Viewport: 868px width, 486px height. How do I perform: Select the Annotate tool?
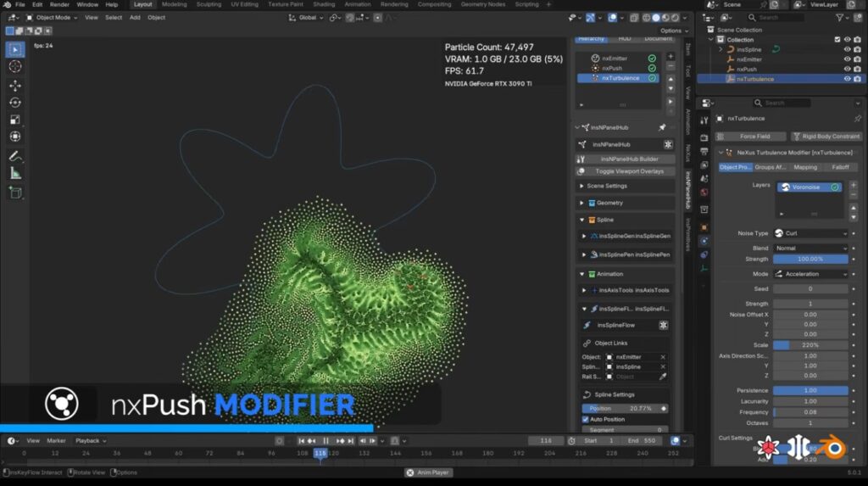[x=15, y=156]
